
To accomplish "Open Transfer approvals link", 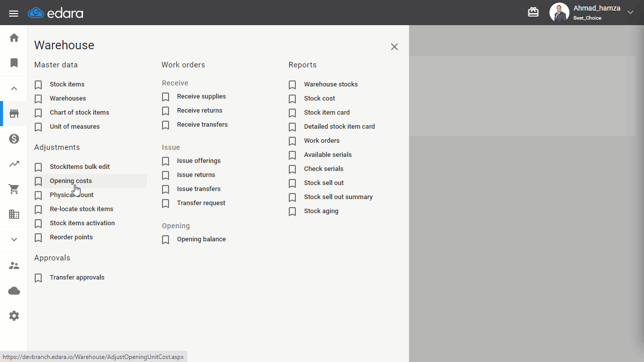I will pyautogui.click(x=77, y=278).
